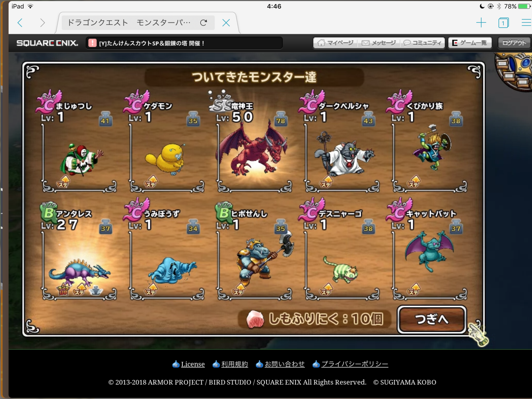The width and height of the screenshot is (532, 399).
Task: Open メッセージ in the top navigation
Action: click(379, 43)
